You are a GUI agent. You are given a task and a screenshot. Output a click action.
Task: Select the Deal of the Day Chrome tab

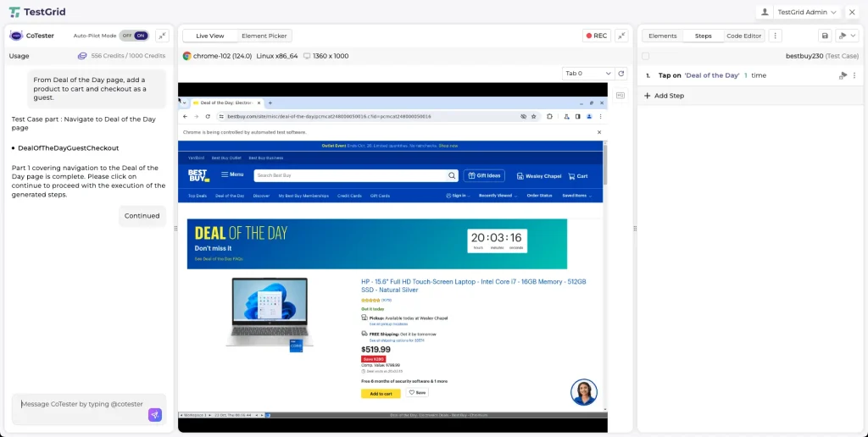point(227,102)
